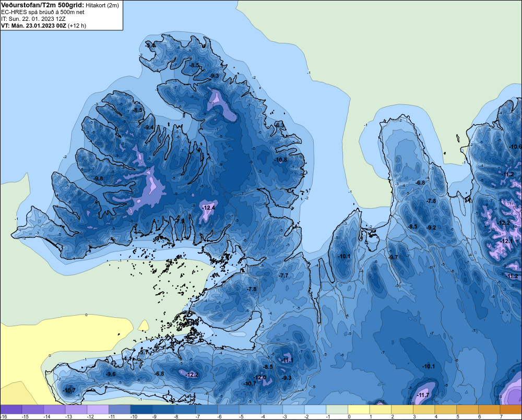Click the legend swatch between 3 and 4

point(424,410)
